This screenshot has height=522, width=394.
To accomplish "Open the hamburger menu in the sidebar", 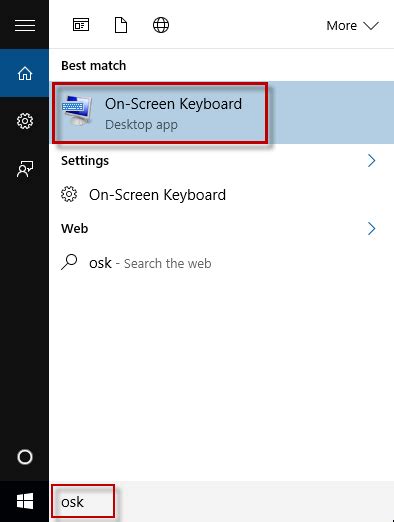I will point(25,25).
